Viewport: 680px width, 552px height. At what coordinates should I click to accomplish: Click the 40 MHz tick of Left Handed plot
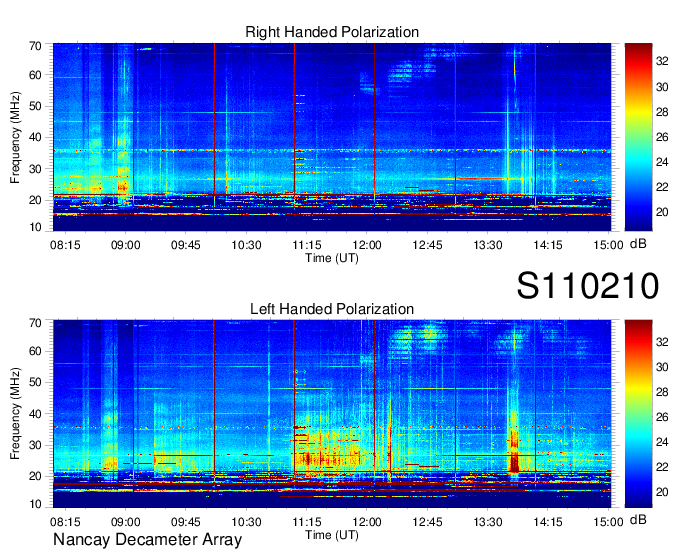click(35, 414)
